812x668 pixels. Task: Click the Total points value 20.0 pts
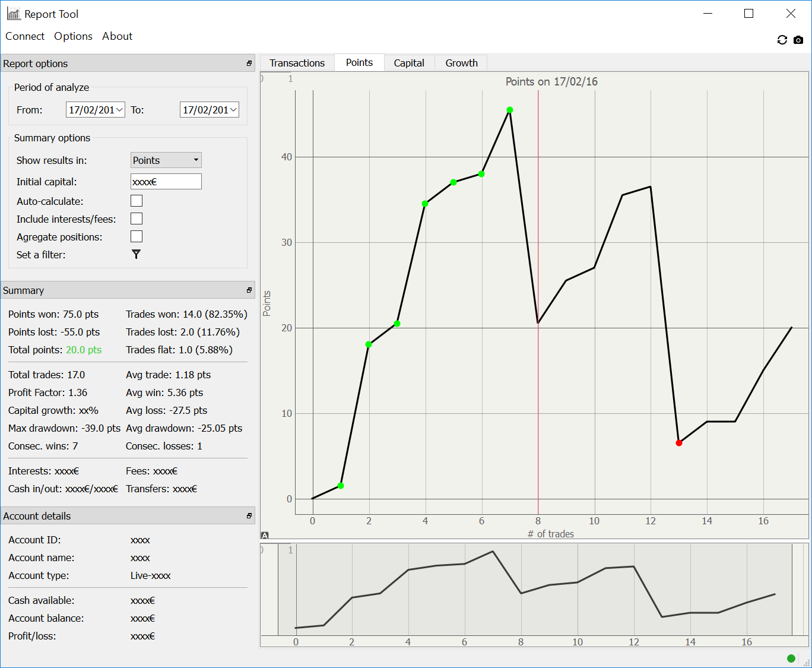click(84, 350)
